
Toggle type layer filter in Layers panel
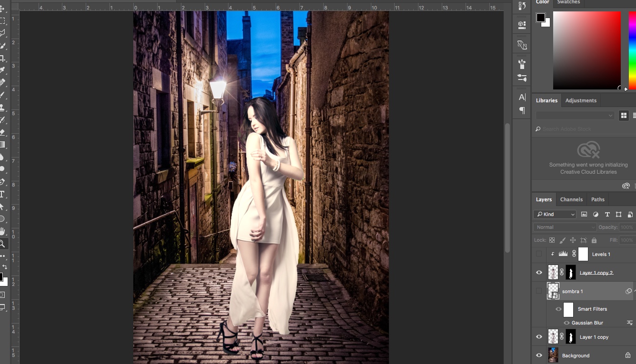point(607,214)
